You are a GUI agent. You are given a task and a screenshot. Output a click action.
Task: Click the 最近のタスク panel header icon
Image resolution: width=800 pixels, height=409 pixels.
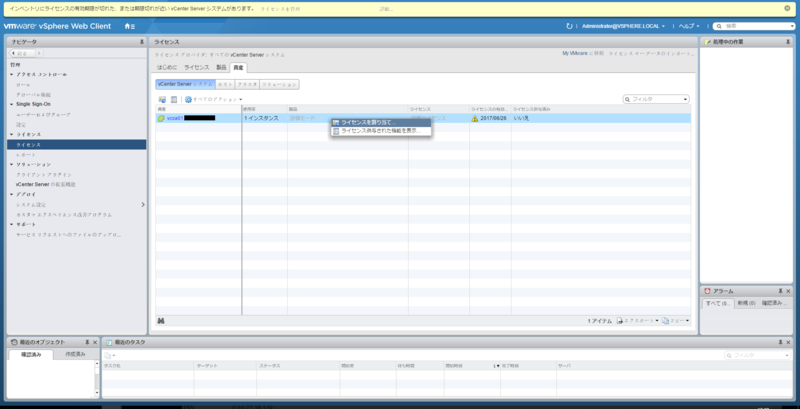[x=109, y=343]
